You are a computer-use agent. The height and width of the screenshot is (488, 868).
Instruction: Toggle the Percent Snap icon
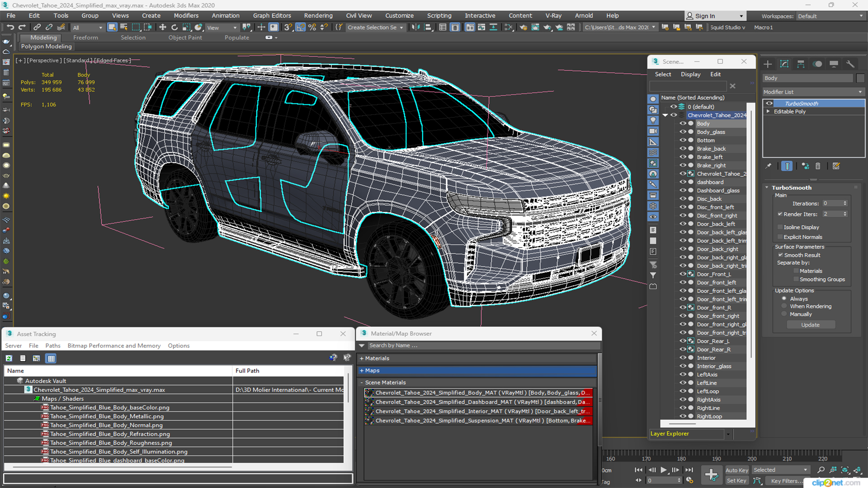point(312,27)
